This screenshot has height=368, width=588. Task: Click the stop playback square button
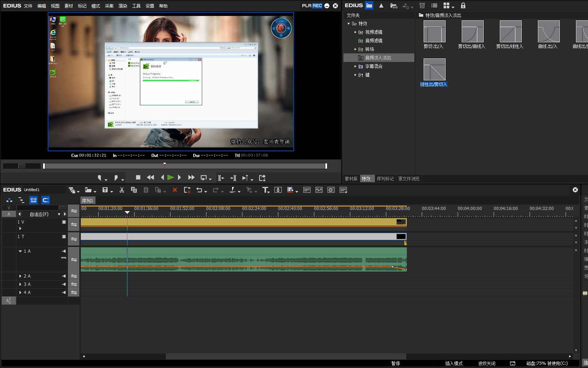click(x=138, y=178)
